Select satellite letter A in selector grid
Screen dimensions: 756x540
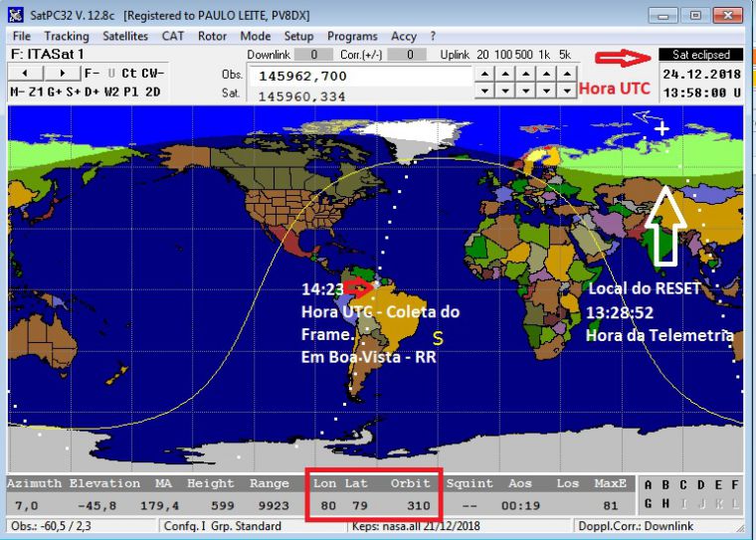(650, 485)
